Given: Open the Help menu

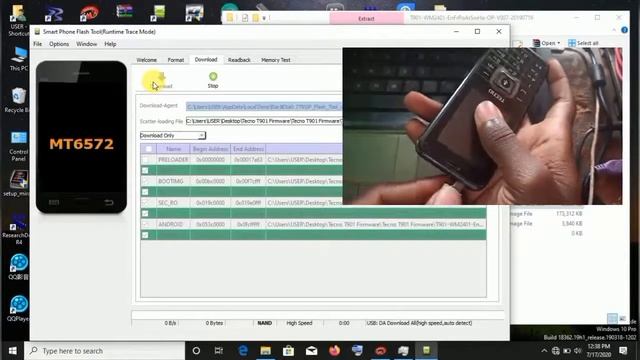Looking at the screenshot, I should (110, 44).
